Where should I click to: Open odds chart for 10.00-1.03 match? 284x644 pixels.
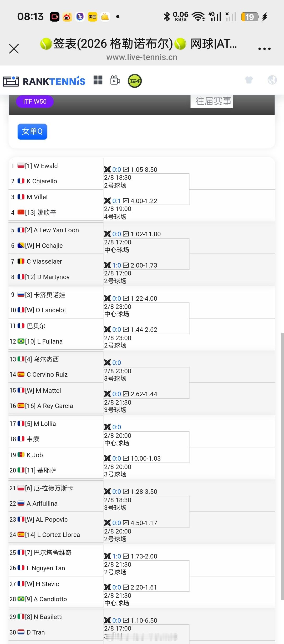coord(126,458)
